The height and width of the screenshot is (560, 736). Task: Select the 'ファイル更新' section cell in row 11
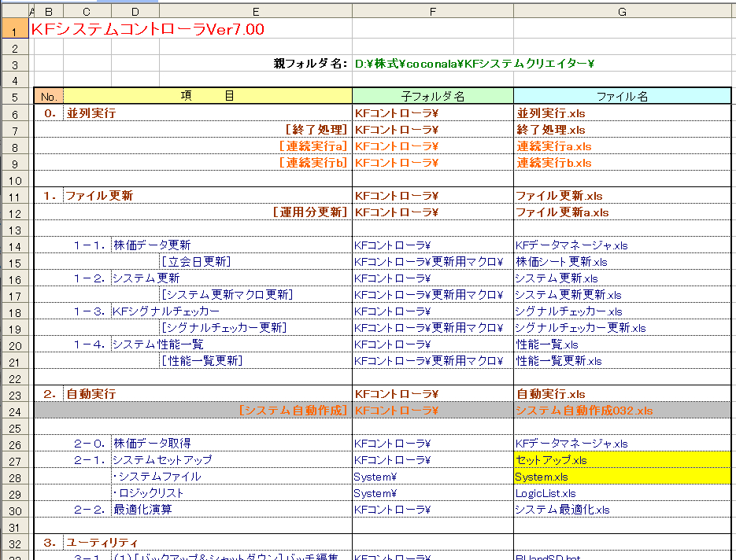99,196
